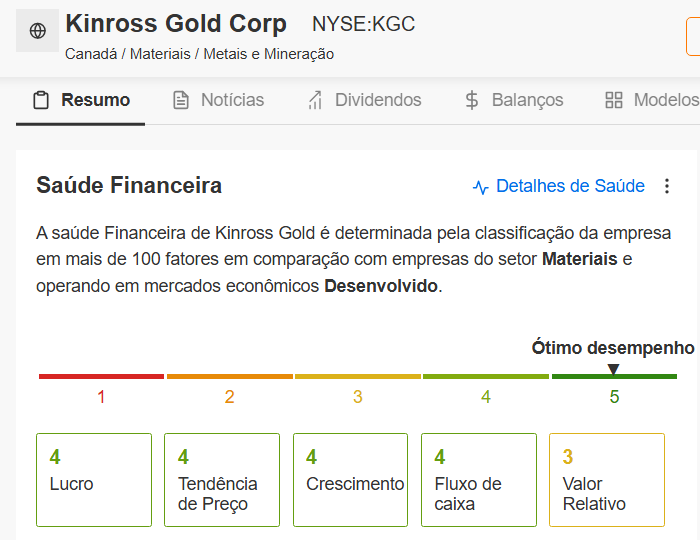Click the dollar sign icon beside Balanços

[473, 100]
